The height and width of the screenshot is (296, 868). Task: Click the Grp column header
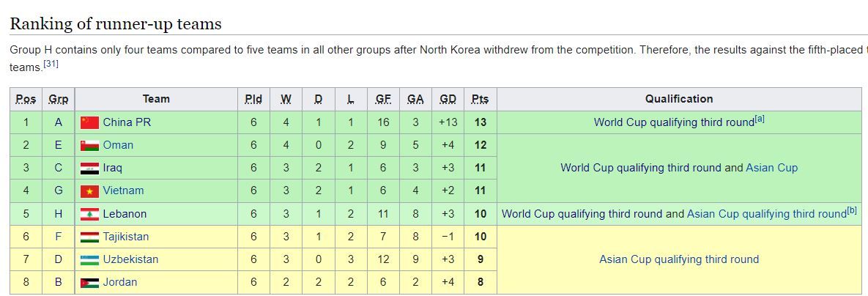point(58,99)
